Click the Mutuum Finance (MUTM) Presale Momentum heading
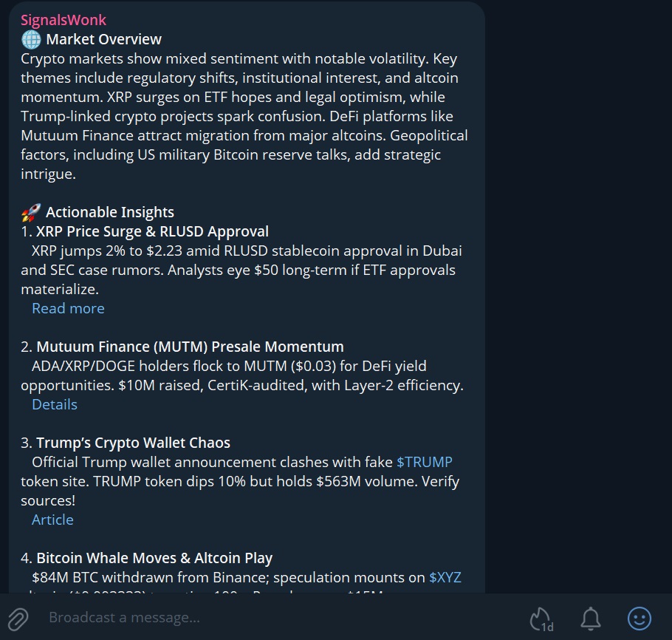672x640 pixels. click(190, 347)
